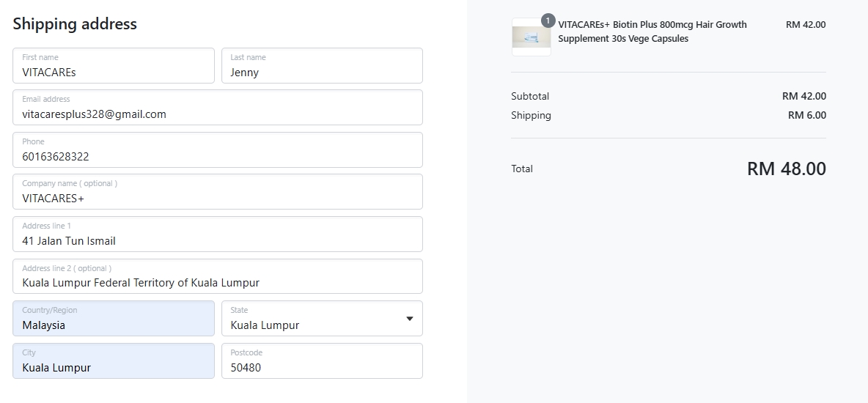Click the Country/Region field showing Malaysia
Viewport: 868px width, 403px height.
coord(114,318)
